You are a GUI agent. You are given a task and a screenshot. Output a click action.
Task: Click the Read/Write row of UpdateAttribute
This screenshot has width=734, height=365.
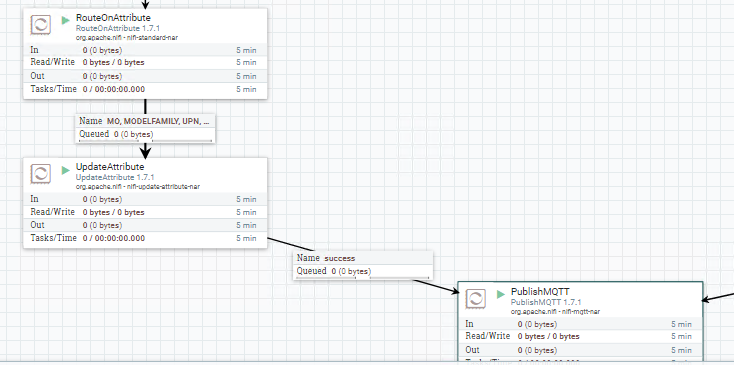coord(145,212)
